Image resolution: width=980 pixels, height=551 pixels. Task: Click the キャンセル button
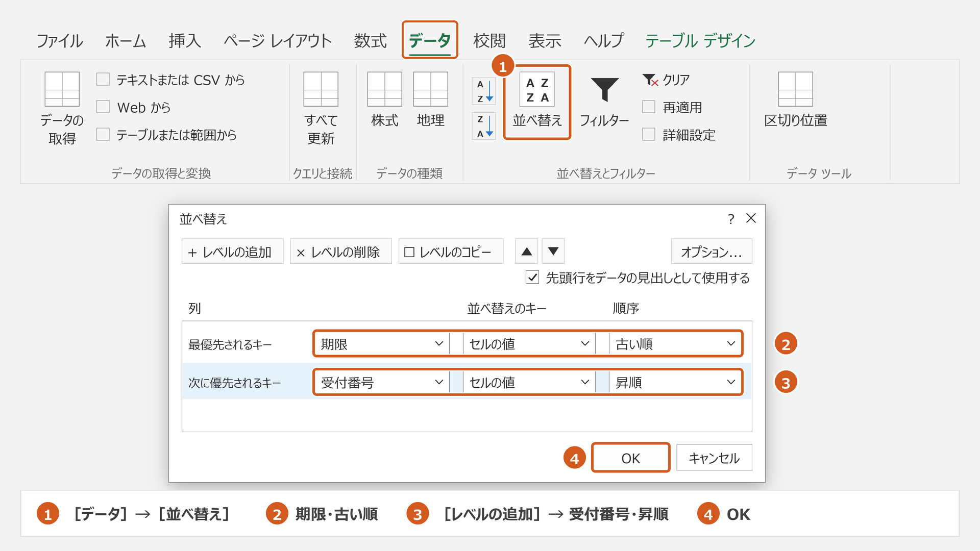[714, 458]
